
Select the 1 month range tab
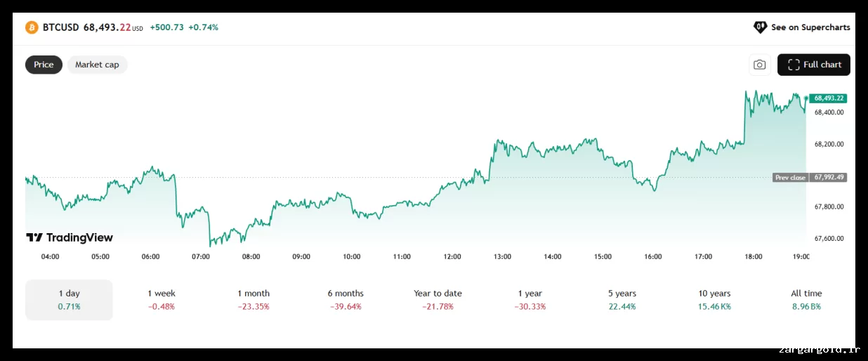click(x=254, y=300)
